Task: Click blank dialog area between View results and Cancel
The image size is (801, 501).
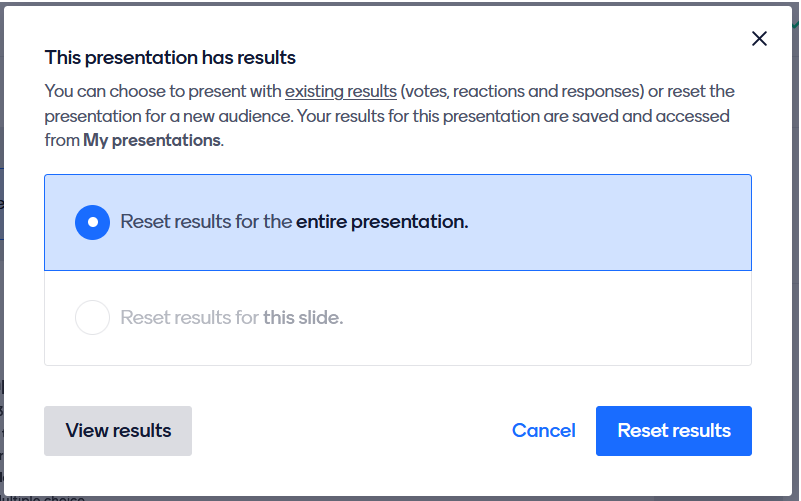Action: click(350, 431)
